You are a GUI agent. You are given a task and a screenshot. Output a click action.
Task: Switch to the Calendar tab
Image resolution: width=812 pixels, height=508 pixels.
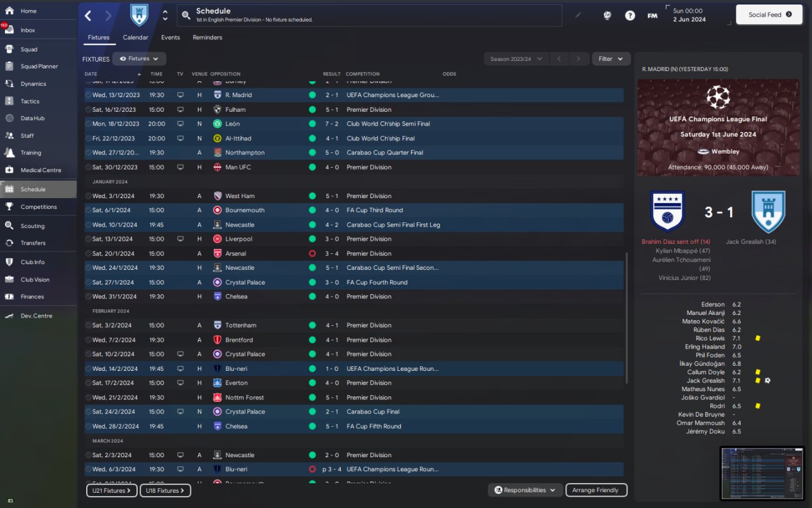tap(135, 37)
